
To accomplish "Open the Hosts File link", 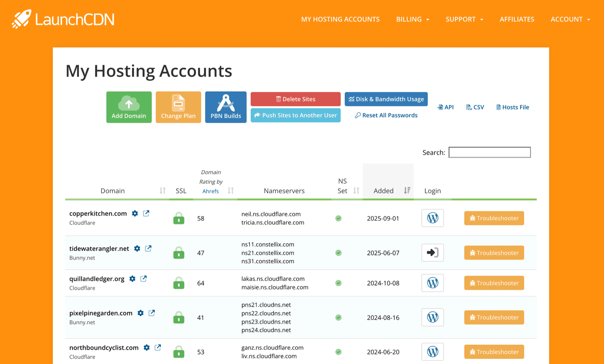I will point(513,107).
